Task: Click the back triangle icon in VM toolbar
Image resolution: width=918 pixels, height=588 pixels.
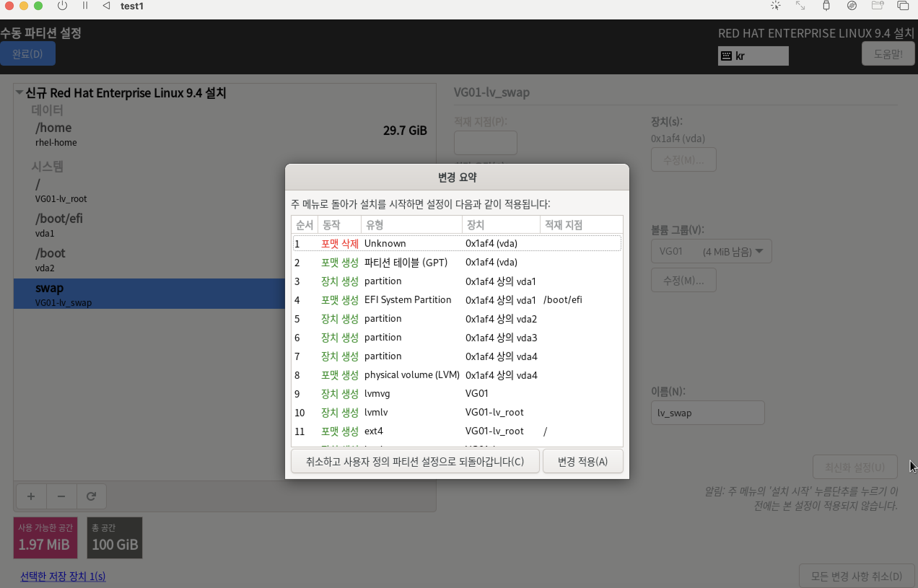Action: [106, 6]
